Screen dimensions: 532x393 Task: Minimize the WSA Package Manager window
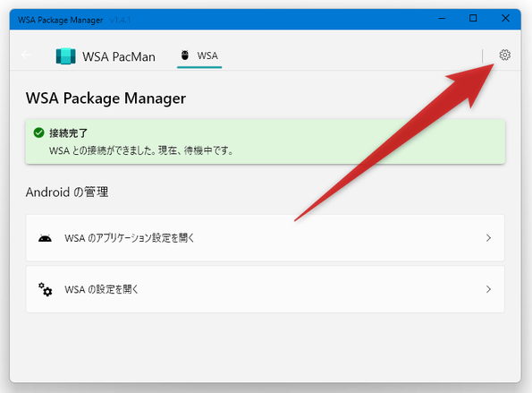[442, 18]
